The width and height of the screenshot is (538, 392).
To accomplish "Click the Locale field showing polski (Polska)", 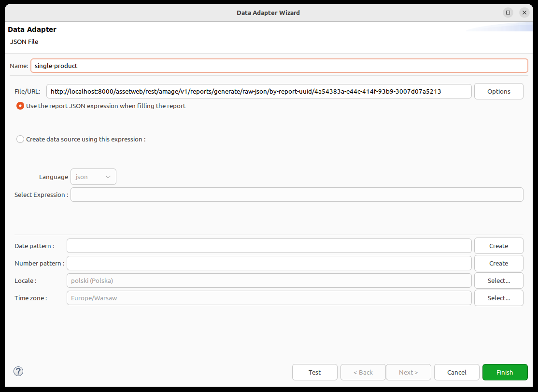I will (x=269, y=280).
